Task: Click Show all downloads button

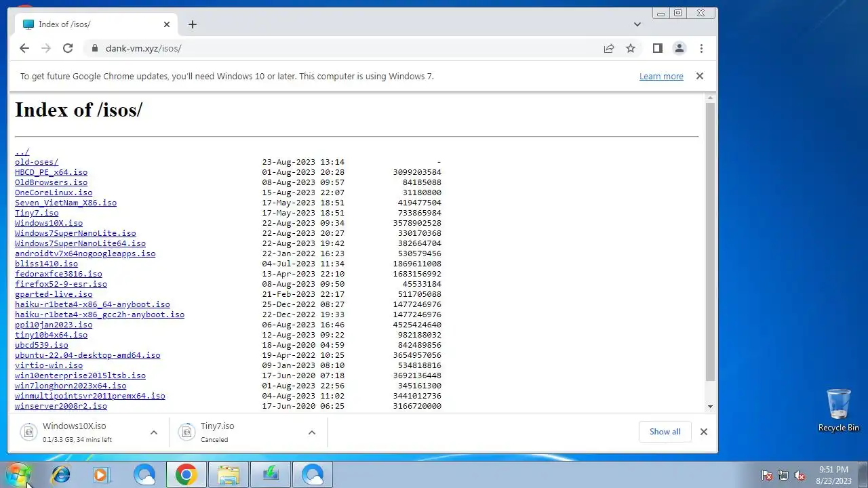Action: (x=665, y=432)
